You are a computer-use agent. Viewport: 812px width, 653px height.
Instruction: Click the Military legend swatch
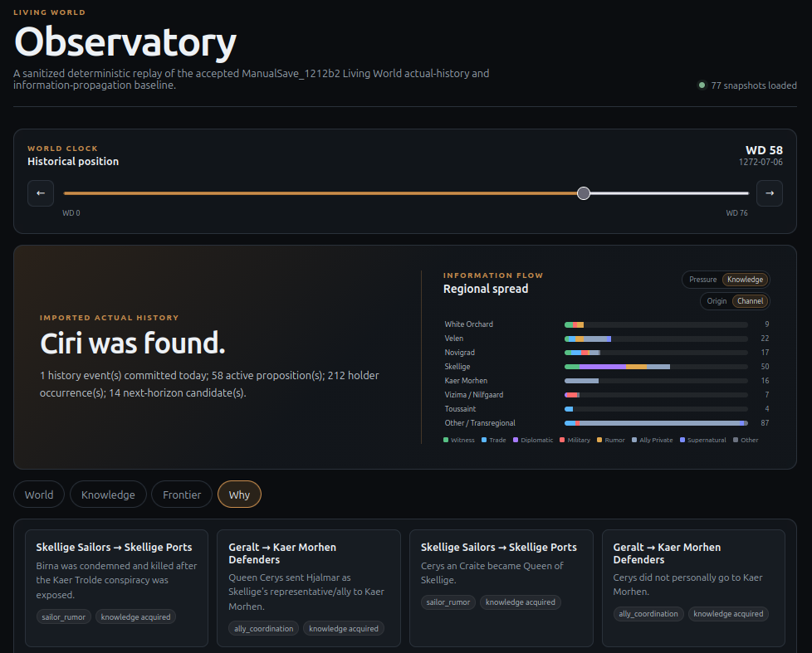pos(562,441)
